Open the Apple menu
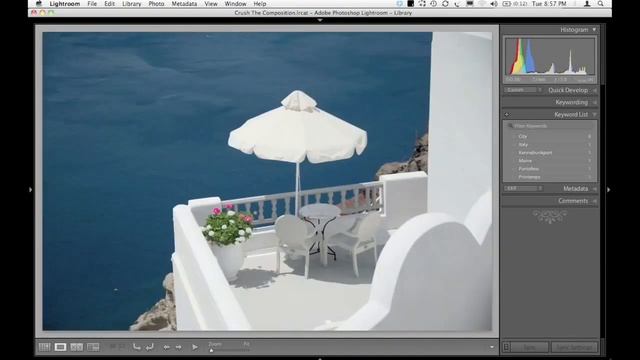 tap(39, 4)
